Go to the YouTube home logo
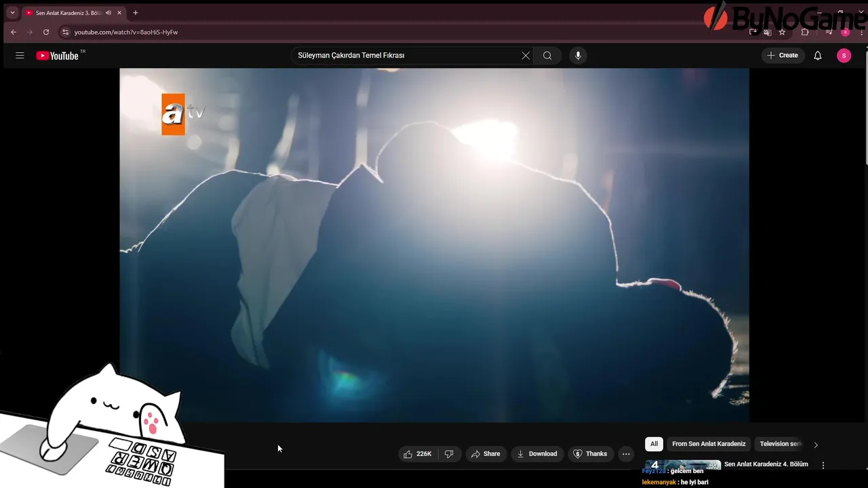Screen dimensions: 868x488 point(58,56)
